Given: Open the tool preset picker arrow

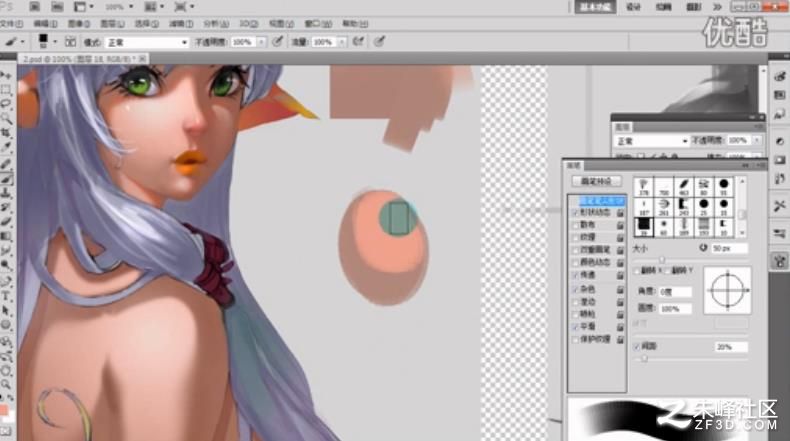Looking at the screenshot, I should pos(23,42).
